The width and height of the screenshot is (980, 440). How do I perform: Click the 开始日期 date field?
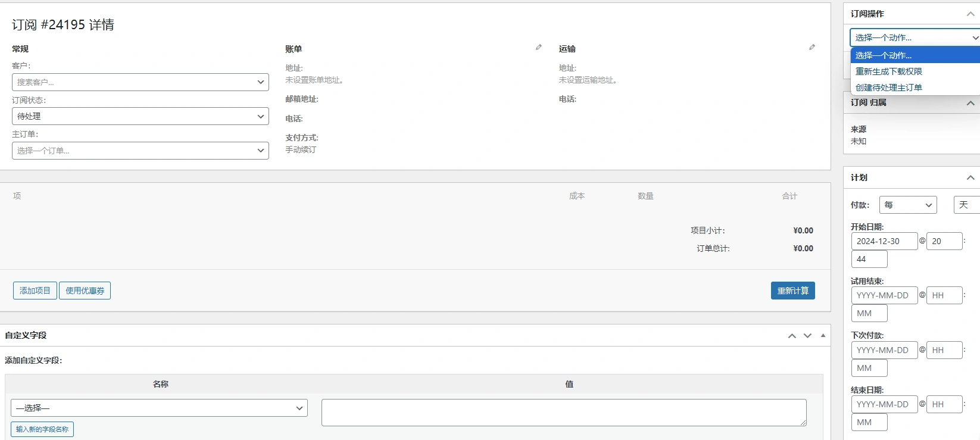pos(885,241)
